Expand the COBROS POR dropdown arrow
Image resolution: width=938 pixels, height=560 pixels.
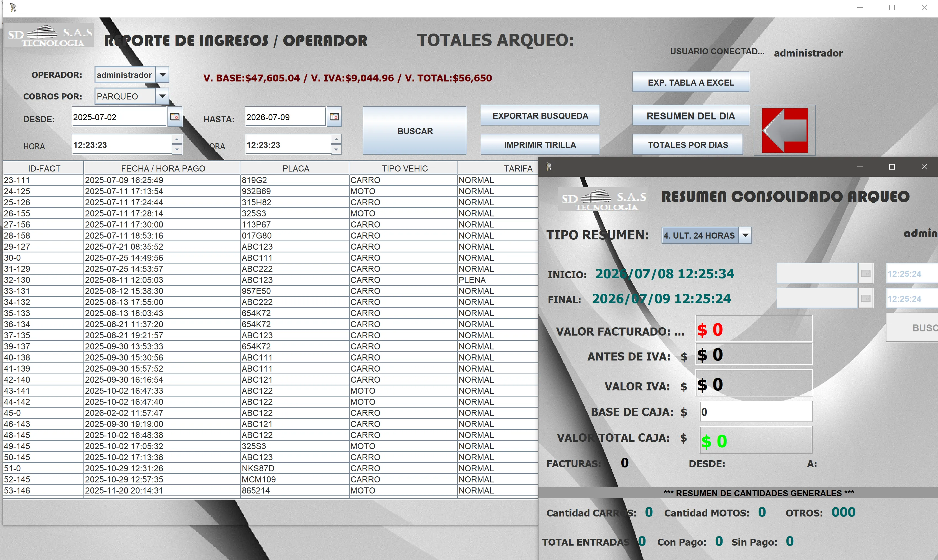point(162,96)
